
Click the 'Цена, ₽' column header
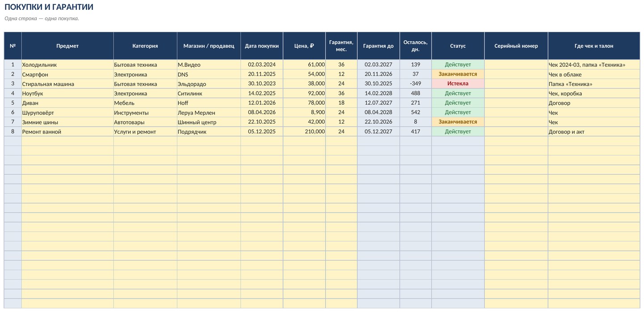[304, 46]
